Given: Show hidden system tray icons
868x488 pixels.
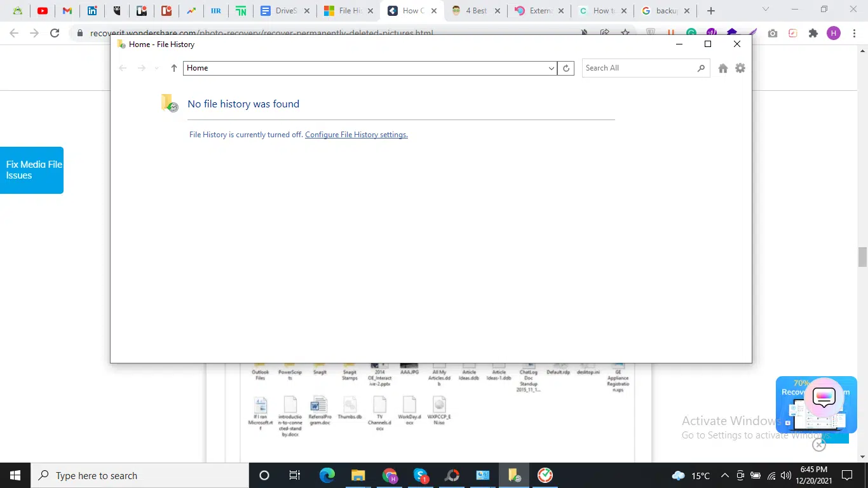Looking at the screenshot, I should pos(724,475).
